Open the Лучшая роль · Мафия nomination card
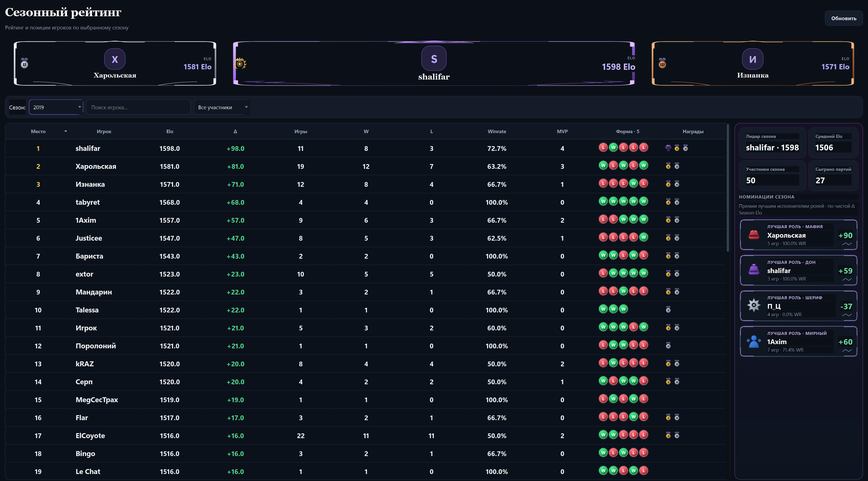 [x=798, y=235]
